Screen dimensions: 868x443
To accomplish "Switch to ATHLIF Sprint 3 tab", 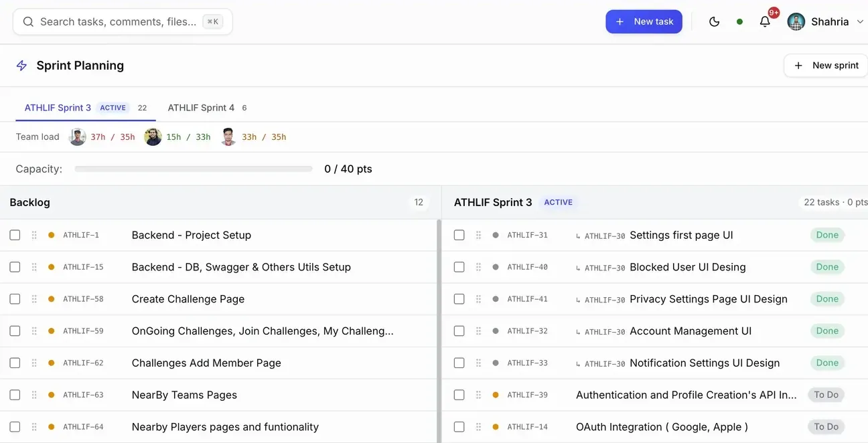I will (x=86, y=108).
